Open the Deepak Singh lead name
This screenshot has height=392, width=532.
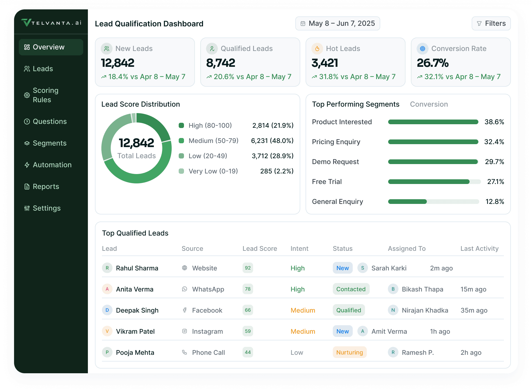coord(137,310)
